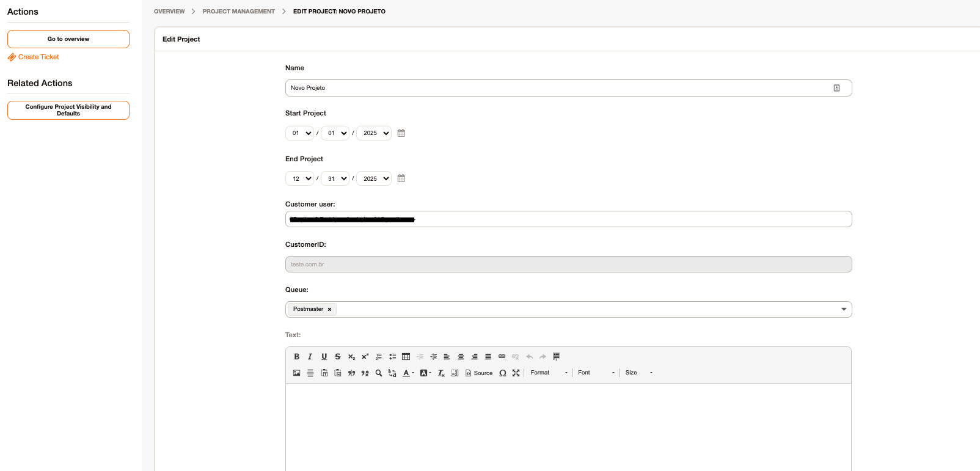Screen dimensions: 980x471
Task: Click the Name input field
Action: pos(568,88)
